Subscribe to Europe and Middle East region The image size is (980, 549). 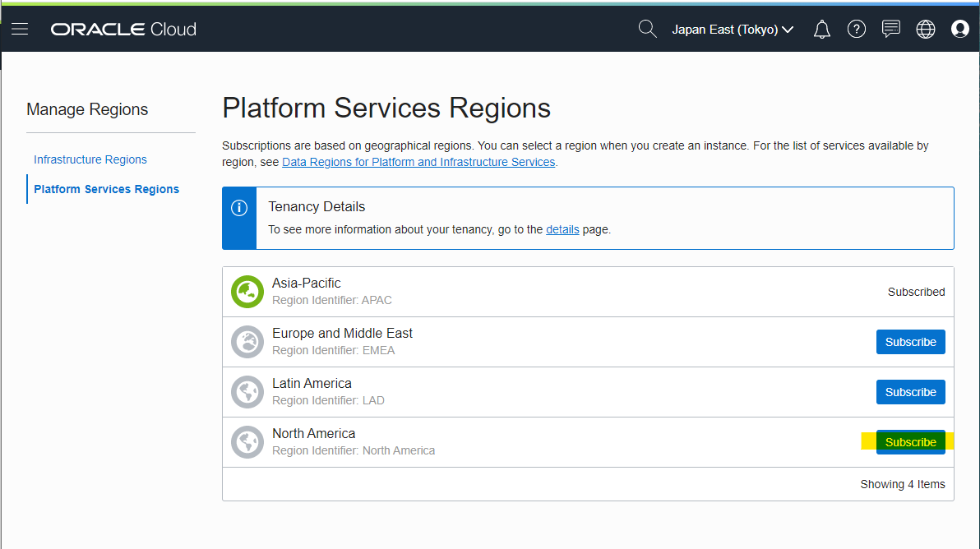click(x=910, y=342)
